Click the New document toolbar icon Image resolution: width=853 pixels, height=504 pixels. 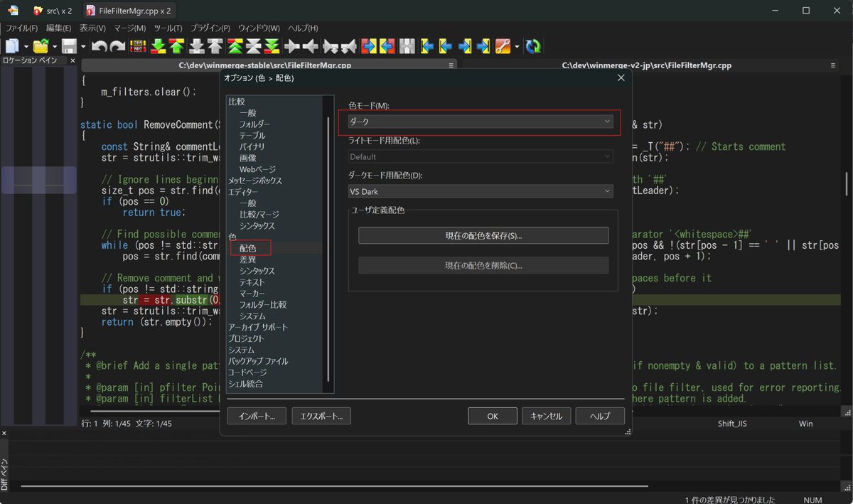12,46
